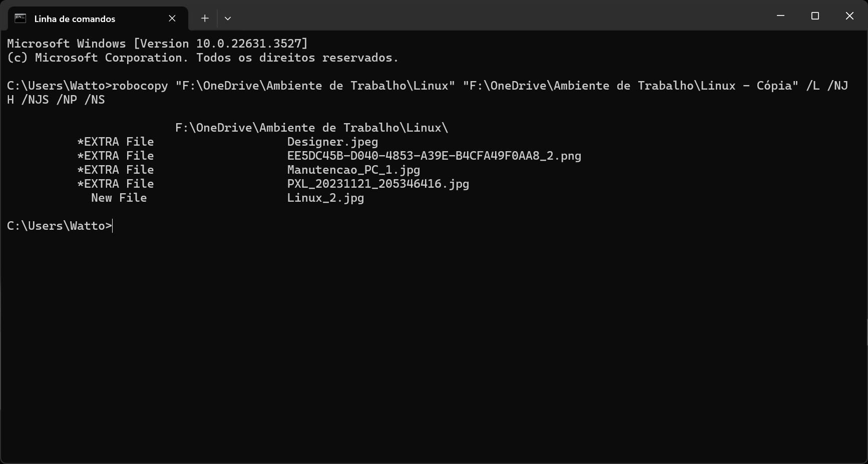Click the terminal's vertical scrollbar
Image resolution: width=868 pixels, height=464 pixels.
tap(865, 330)
